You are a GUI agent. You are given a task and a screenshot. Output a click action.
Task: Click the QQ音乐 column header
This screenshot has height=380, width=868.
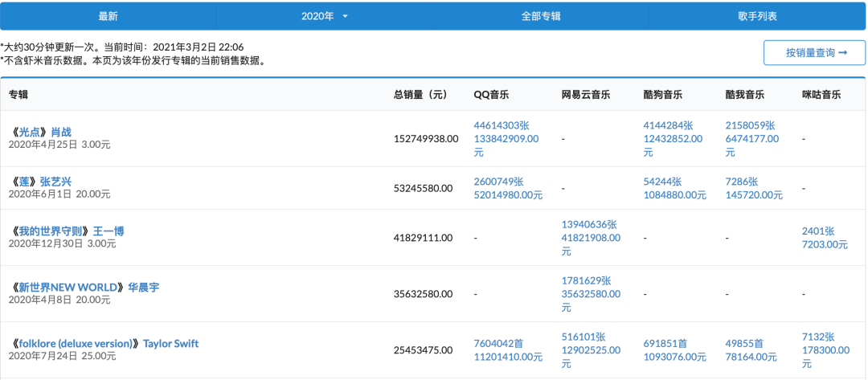492,95
